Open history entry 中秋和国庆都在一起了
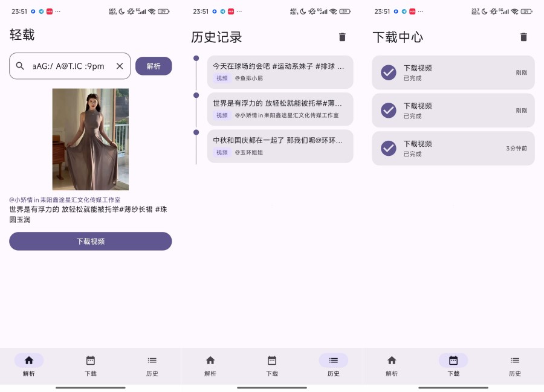Screen dimensions: 544x392 [280, 146]
